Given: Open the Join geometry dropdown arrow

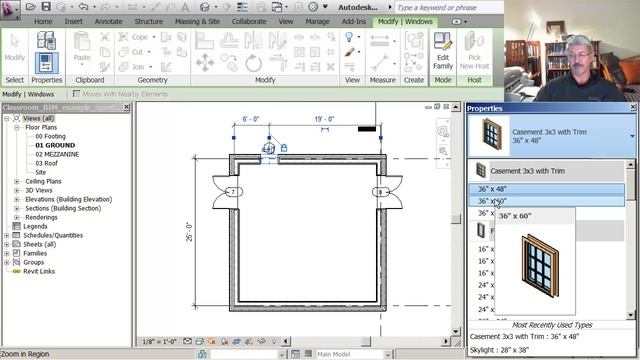Looking at the screenshot, I should 151,67.
